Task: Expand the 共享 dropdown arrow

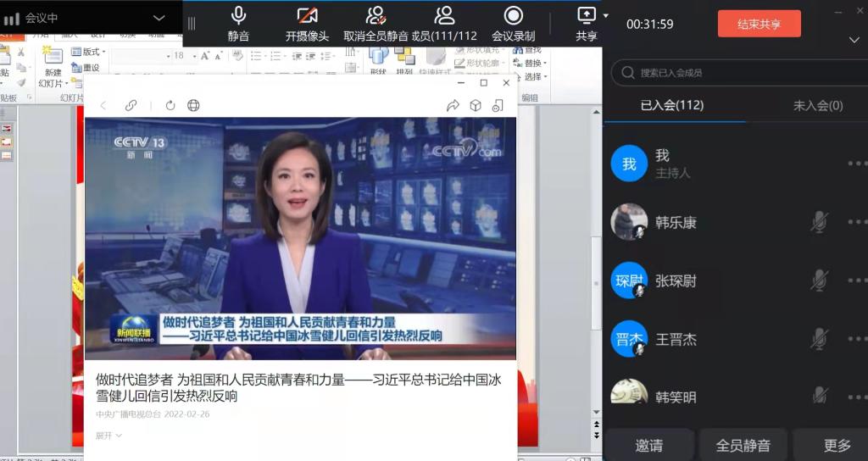Action: (606, 15)
